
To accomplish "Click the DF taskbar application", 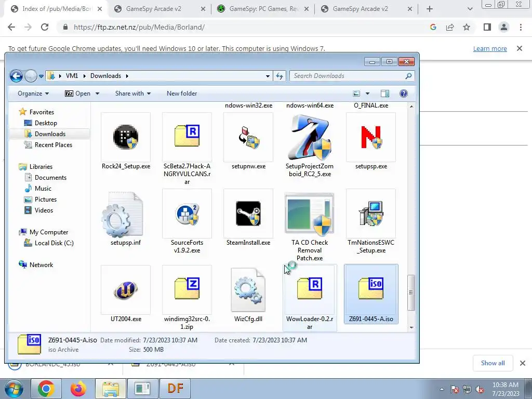I will click(176, 389).
